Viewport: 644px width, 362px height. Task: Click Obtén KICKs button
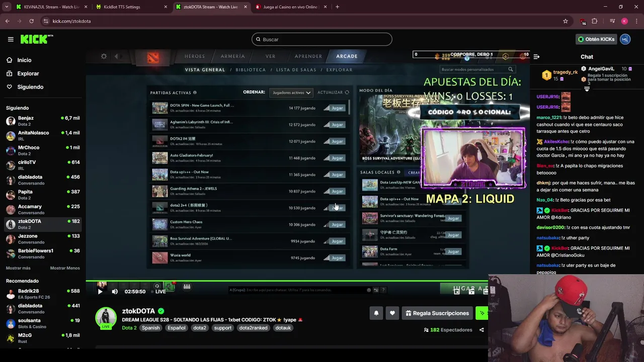tap(596, 39)
